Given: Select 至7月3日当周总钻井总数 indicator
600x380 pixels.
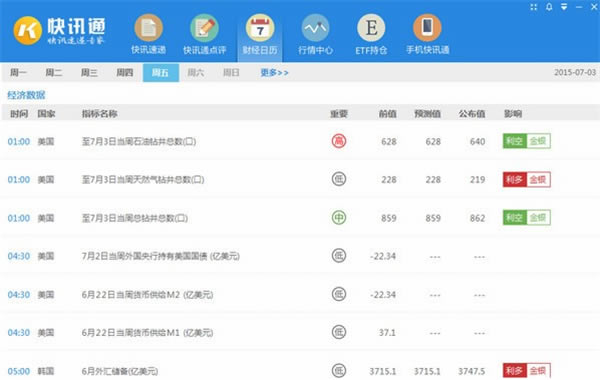Looking at the screenshot, I should [x=135, y=218].
